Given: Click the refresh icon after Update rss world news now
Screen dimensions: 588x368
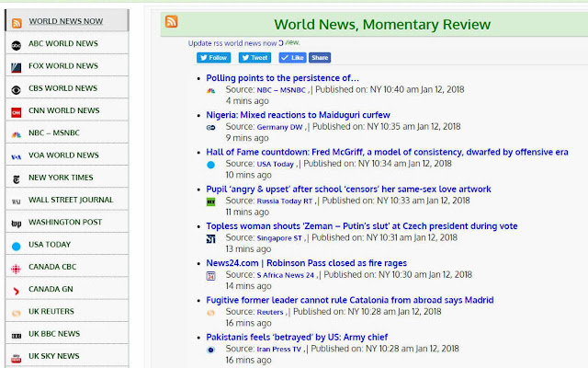Looking at the screenshot, I should click(281, 43).
